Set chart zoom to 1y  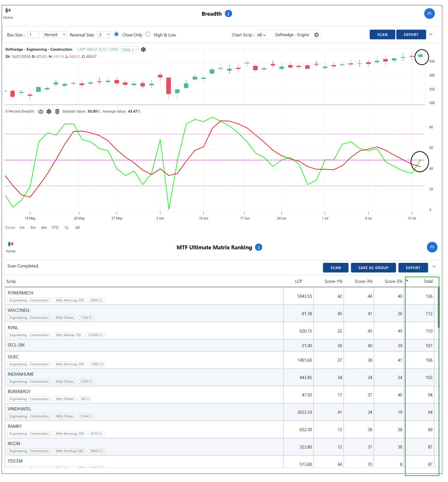pos(66,227)
